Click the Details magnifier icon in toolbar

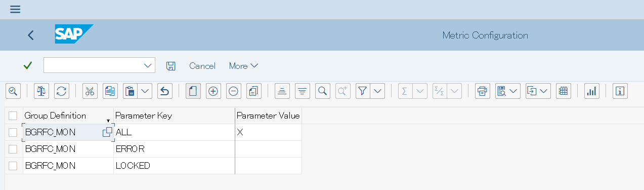(x=13, y=91)
